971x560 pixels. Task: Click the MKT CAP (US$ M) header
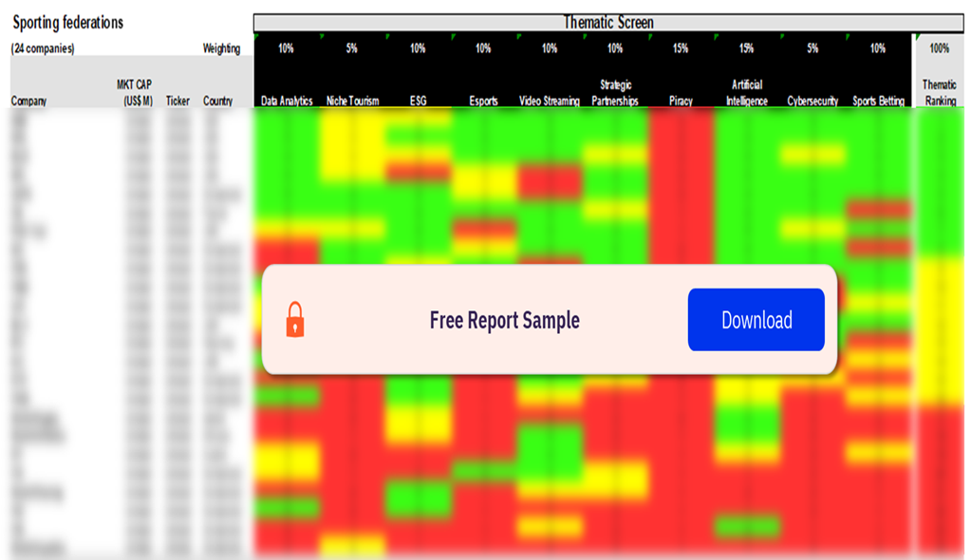[x=135, y=93]
